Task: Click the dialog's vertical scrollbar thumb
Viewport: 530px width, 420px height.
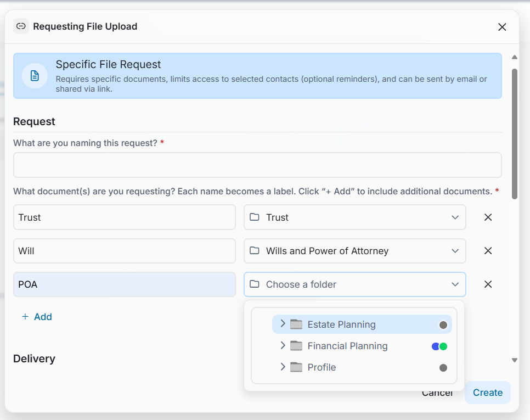Action: (515, 134)
